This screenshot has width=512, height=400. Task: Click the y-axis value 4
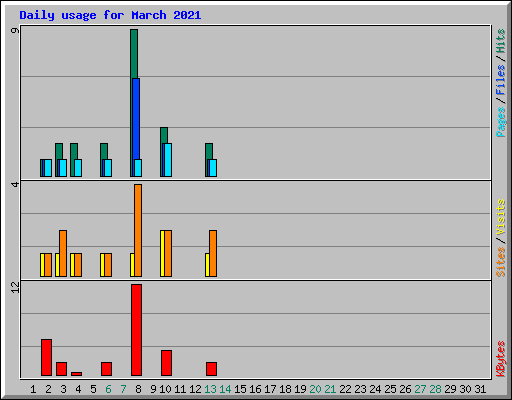click(x=15, y=184)
